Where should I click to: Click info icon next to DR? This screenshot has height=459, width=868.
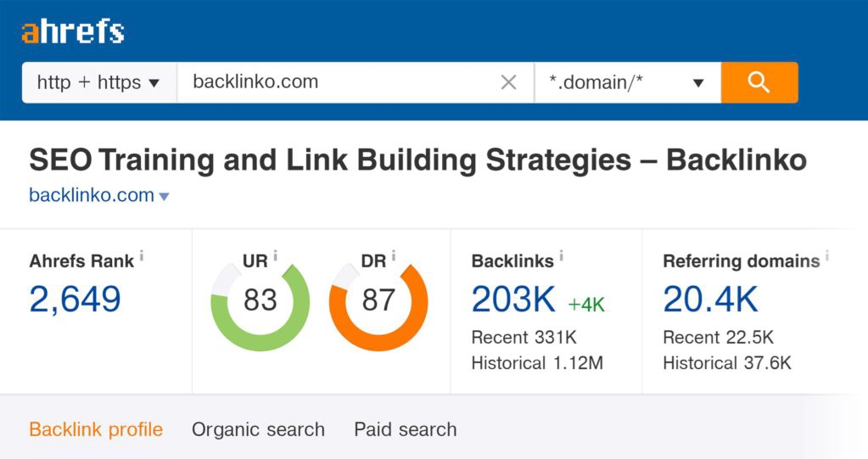click(394, 255)
